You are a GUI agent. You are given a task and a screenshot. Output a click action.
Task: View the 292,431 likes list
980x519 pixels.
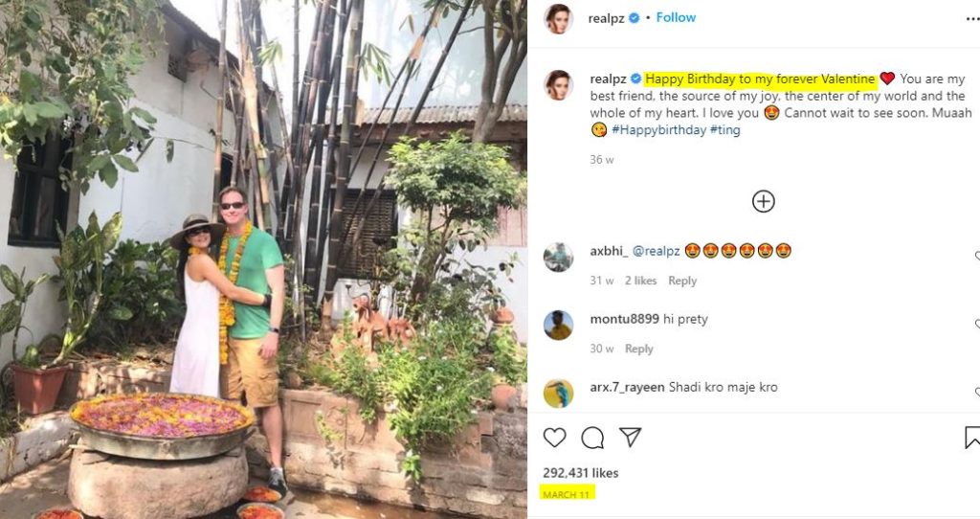pos(581,473)
